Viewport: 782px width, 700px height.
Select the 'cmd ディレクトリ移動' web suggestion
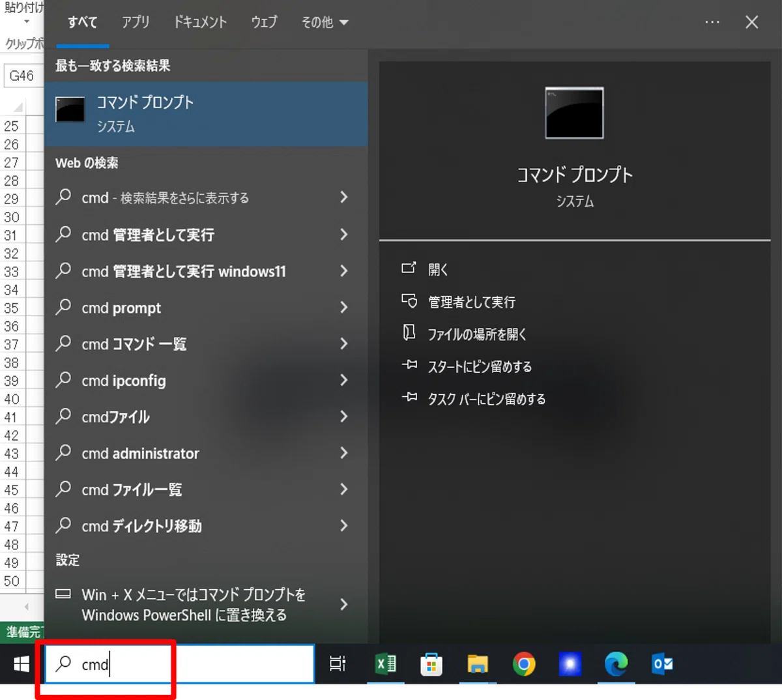point(206,526)
